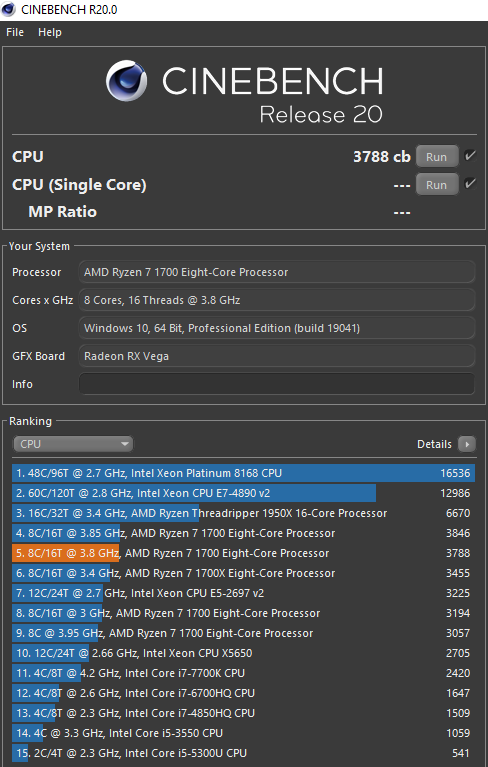
Task: Open the CPU ranking dropdown
Action: 73,444
